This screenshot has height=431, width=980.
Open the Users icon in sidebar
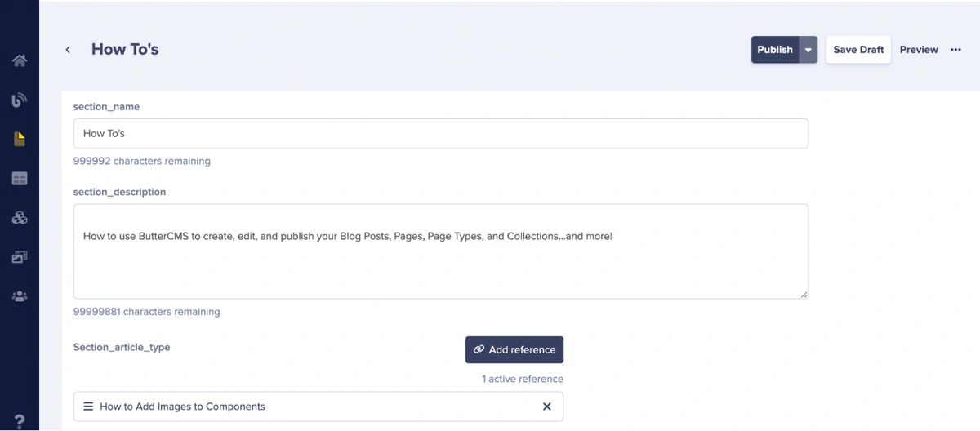coord(20,296)
